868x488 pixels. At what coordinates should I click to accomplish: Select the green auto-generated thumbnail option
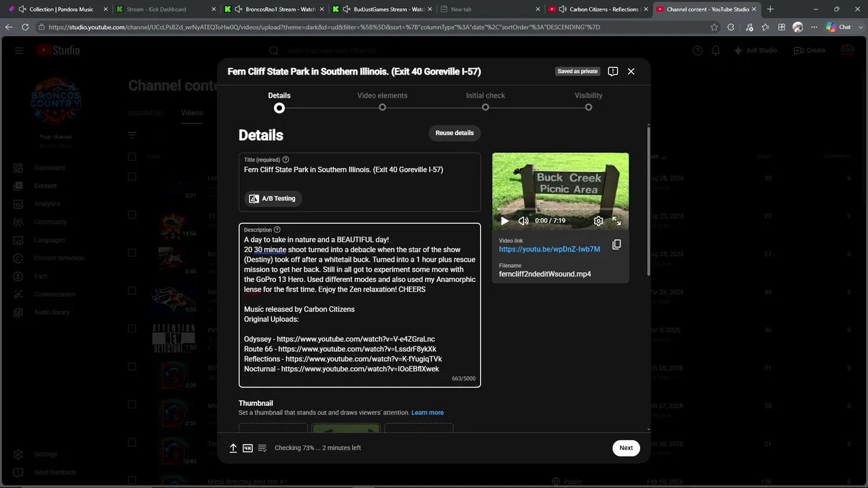click(x=346, y=428)
